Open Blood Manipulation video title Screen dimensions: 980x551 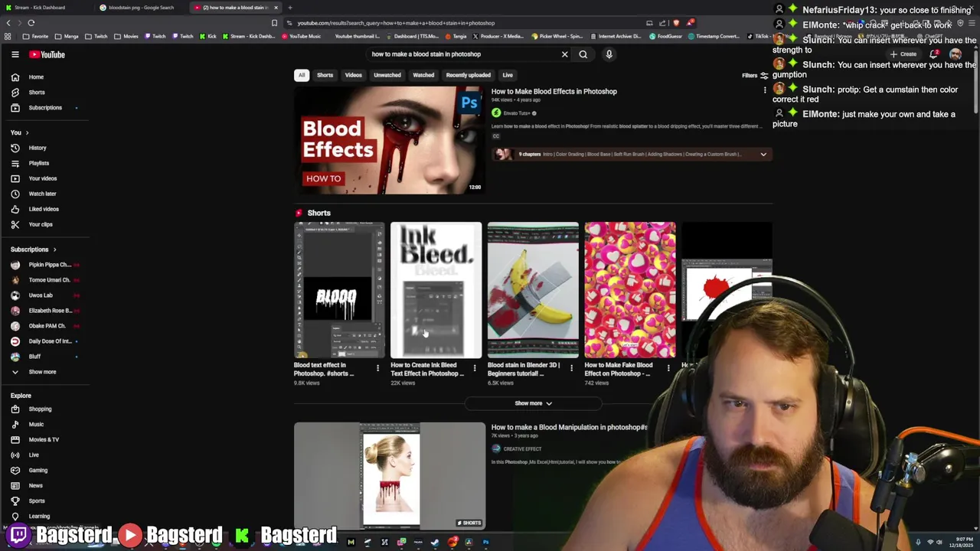tap(570, 428)
